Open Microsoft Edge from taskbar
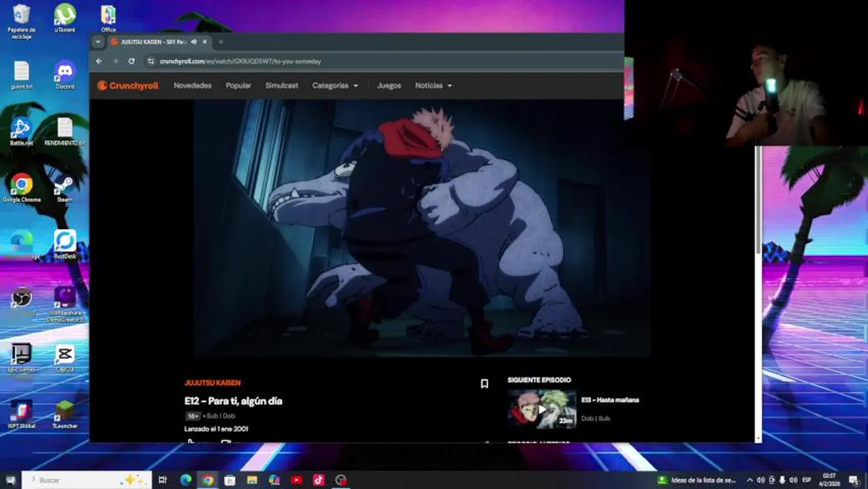Viewport: 868px width, 489px height. (x=185, y=480)
